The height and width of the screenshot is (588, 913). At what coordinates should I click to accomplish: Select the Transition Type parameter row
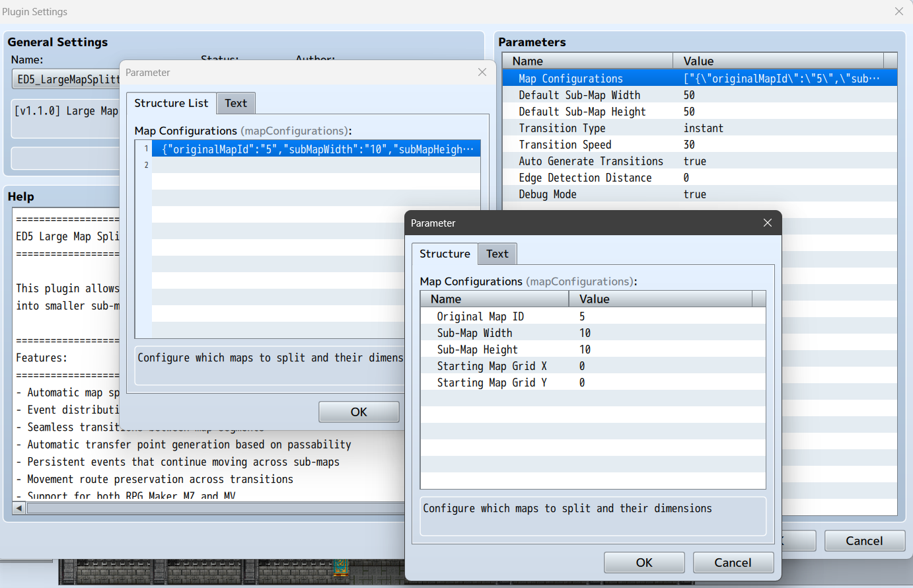click(x=699, y=128)
